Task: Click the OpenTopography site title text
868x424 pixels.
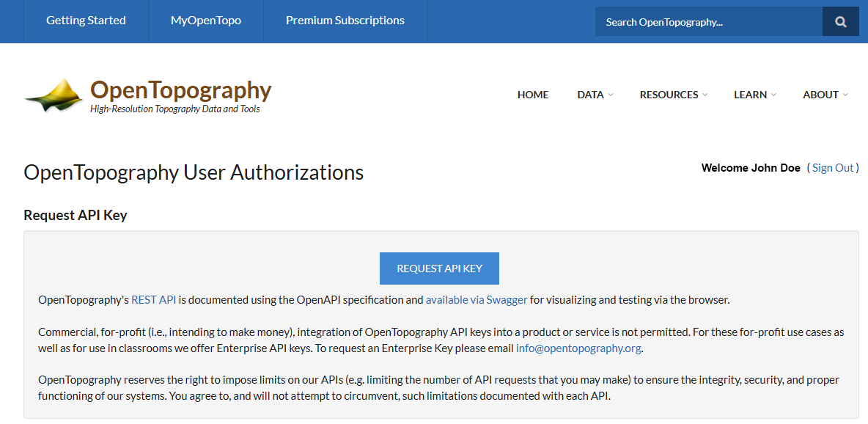Action: pos(181,90)
